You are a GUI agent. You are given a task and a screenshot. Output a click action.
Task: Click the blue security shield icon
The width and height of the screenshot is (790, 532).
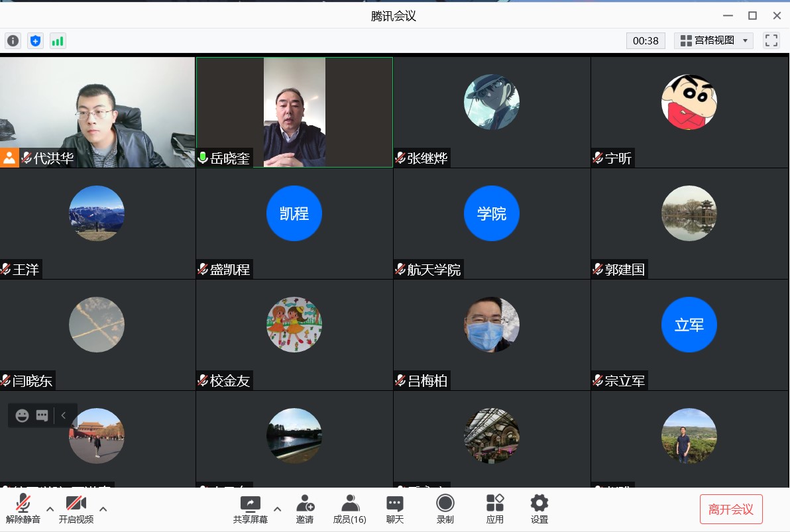(x=35, y=41)
